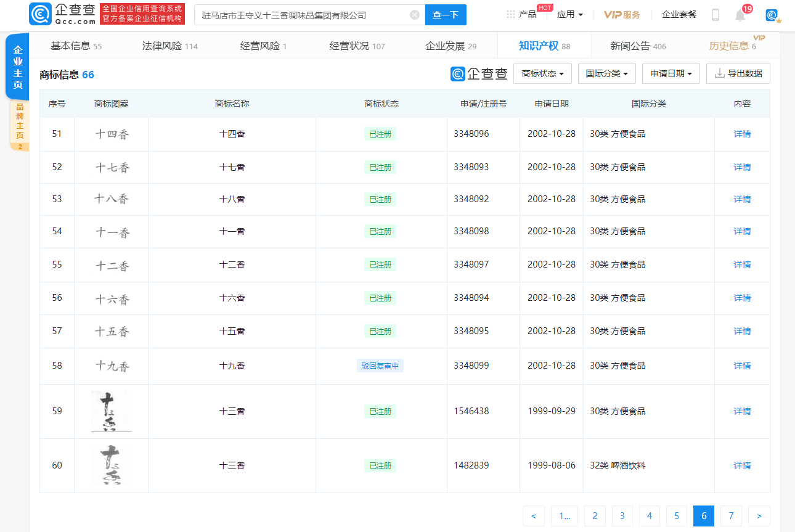Open 详情 for 十五香 row
Viewport: 795px width, 532px height.
pyautogui.click(x=743, y=331)
